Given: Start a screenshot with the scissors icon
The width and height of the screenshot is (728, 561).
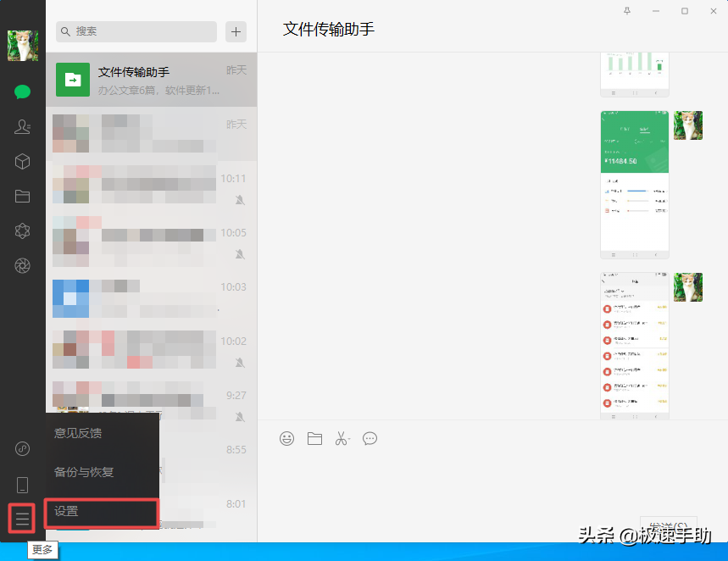Looking at the screenshot, I should pos(342,438).
